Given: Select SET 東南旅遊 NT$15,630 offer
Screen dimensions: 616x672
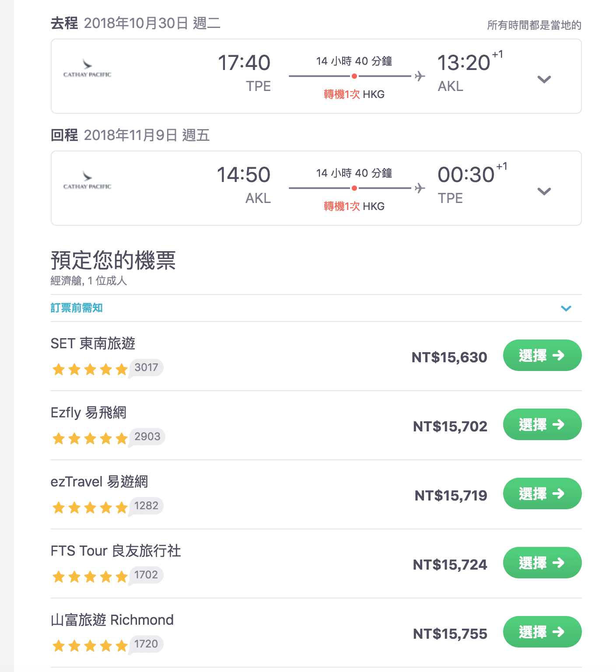Looking at the screenshot, I should 542,355.
